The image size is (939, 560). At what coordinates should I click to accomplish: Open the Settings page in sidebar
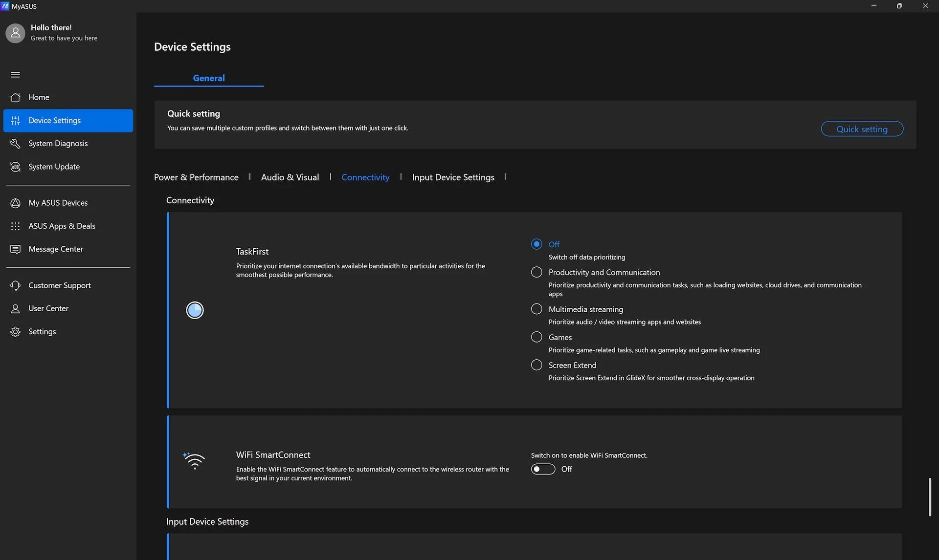coord(68,332)
